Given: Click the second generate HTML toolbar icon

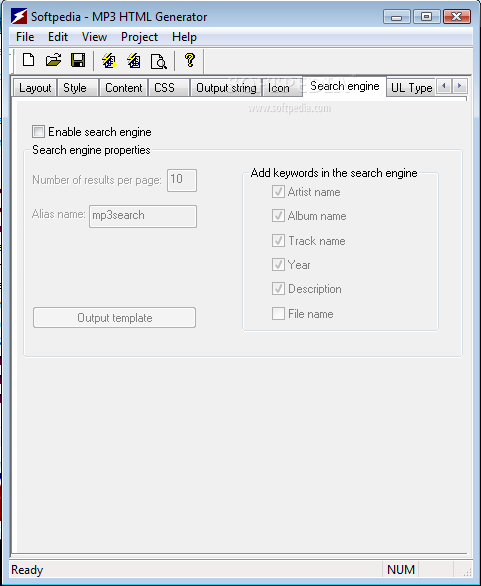Looking at the screenshot, I should pos(133,61).
